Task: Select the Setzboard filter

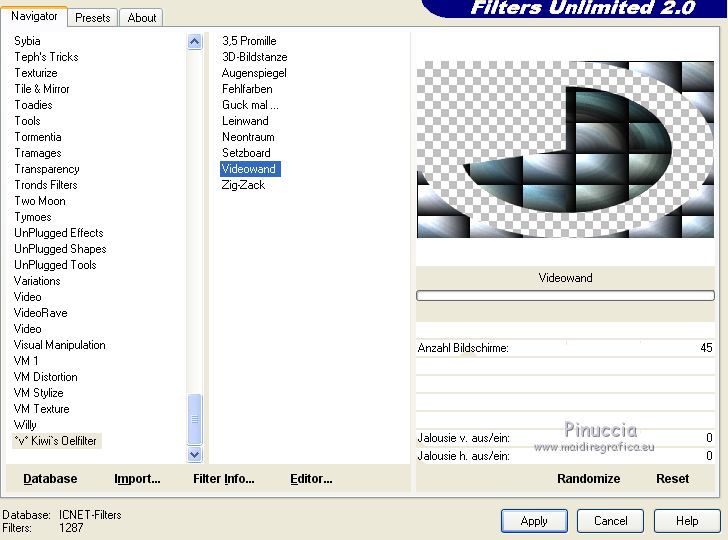Action: [246, 153]
